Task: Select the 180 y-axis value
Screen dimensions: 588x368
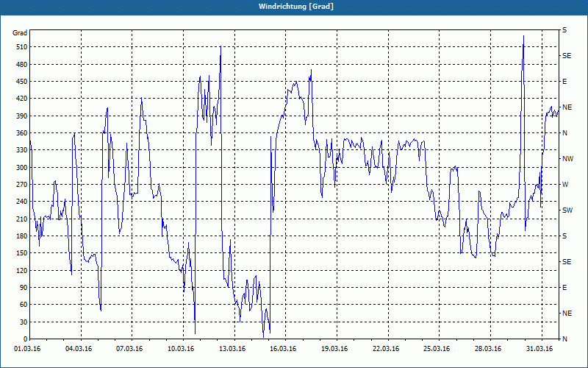Action: 22,236
